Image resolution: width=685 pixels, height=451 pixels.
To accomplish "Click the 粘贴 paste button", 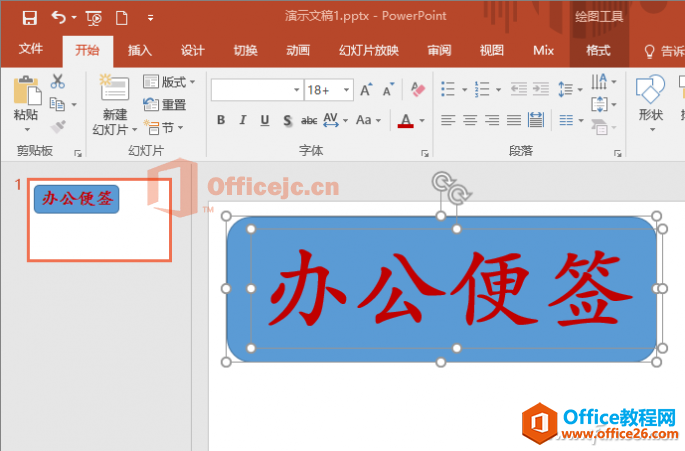I will point(26,97).
